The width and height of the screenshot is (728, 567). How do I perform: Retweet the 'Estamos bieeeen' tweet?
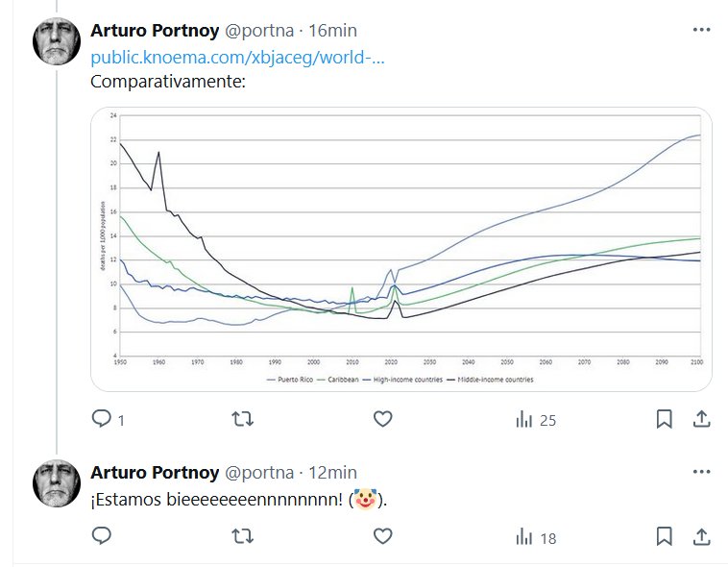[x=243, y=537]
